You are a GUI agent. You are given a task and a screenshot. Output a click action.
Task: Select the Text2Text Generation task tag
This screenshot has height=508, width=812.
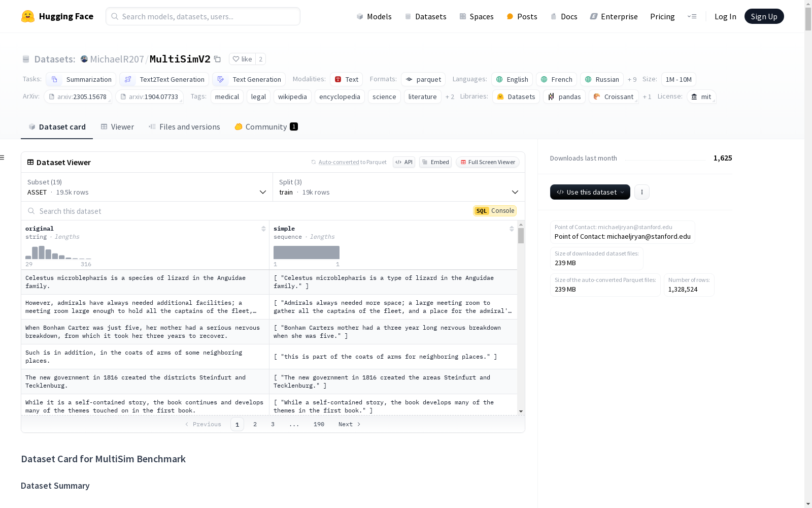[164, 79]
